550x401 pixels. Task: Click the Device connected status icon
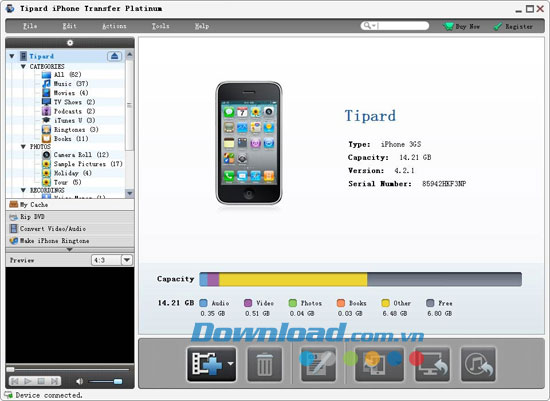point(8,395)
